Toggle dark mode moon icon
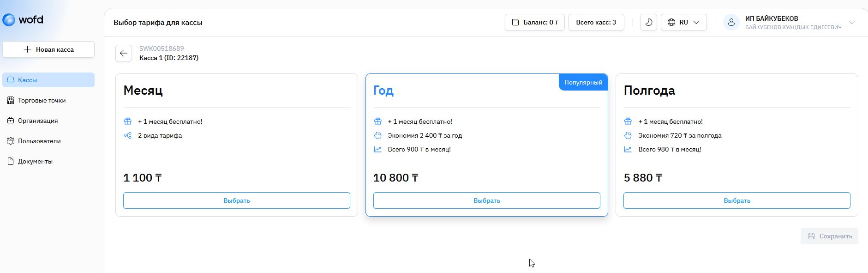The image size is (868, 273). 648,22
